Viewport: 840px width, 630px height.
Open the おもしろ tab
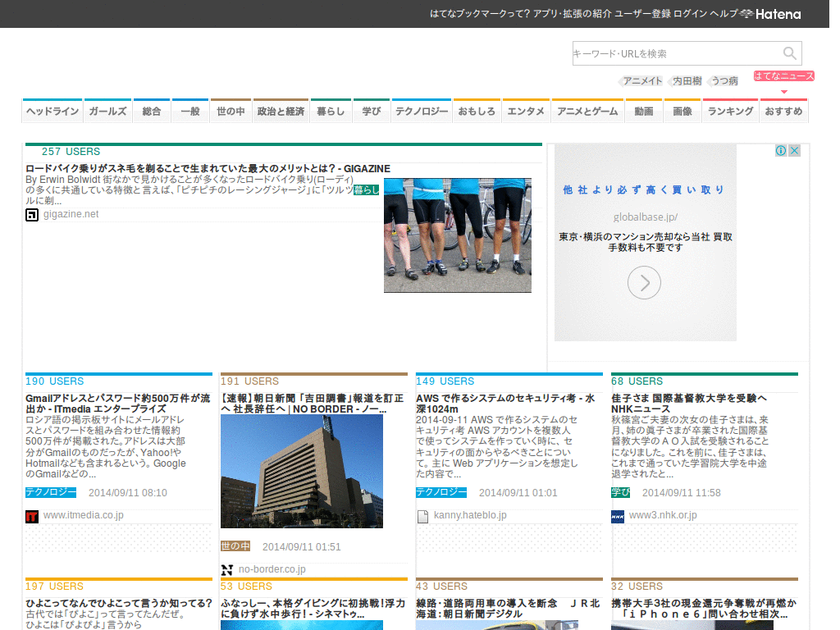[x=477, y=111]
